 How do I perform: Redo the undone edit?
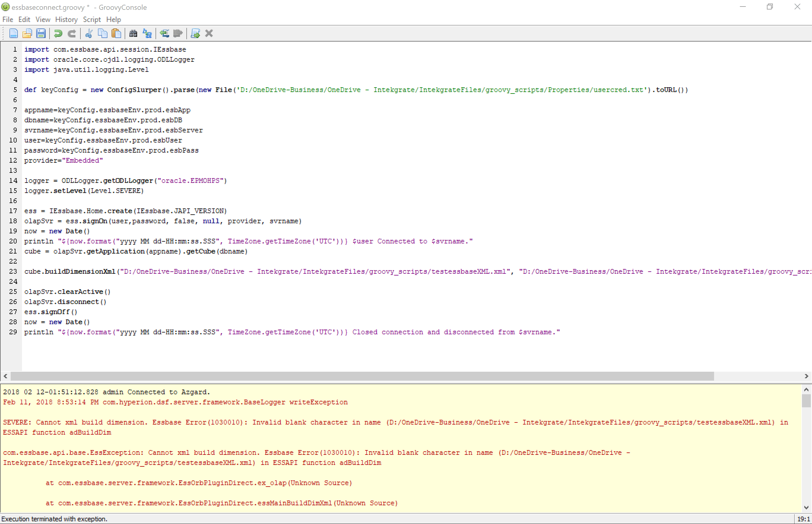click(72, 33)
